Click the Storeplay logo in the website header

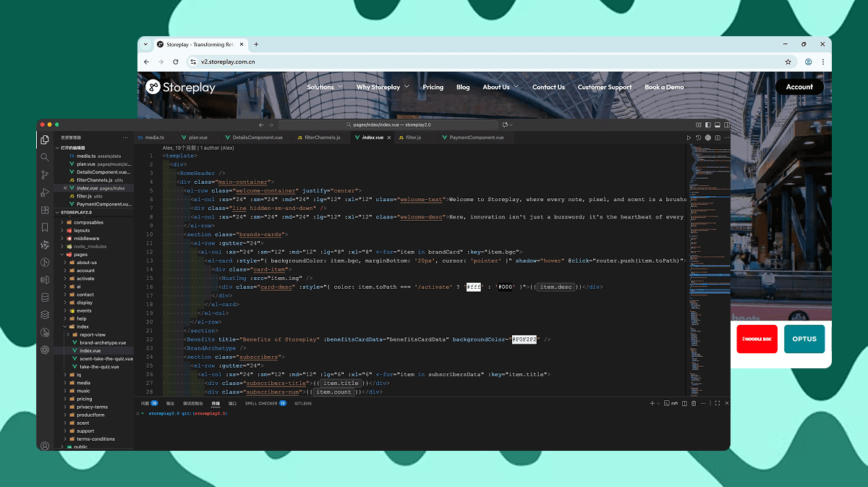click(180, 87)
